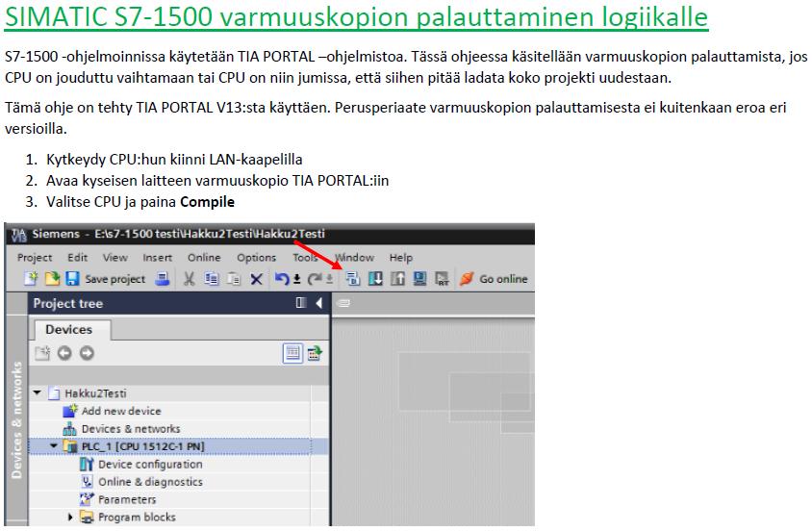
Task: Click the Compile icon in toolbar
Action: pyautogui.click(x=353, y=278)
